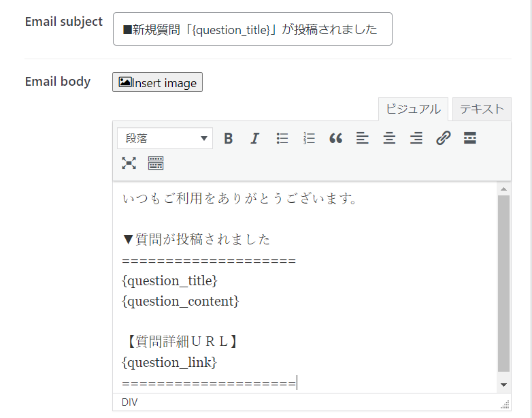The height and width of the screenshot is (418, 532).
Task: Switch to the テキスト tab
Action: coord(482,109)
